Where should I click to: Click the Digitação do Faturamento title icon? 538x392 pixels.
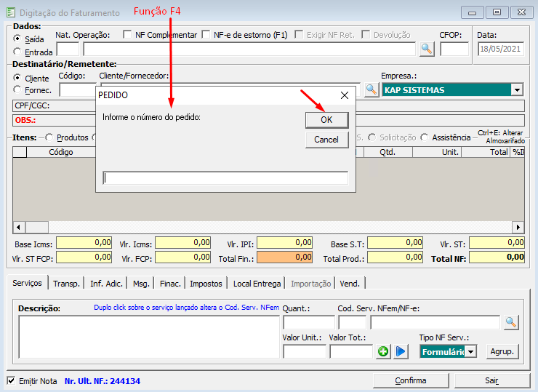[x=11, y=12]
